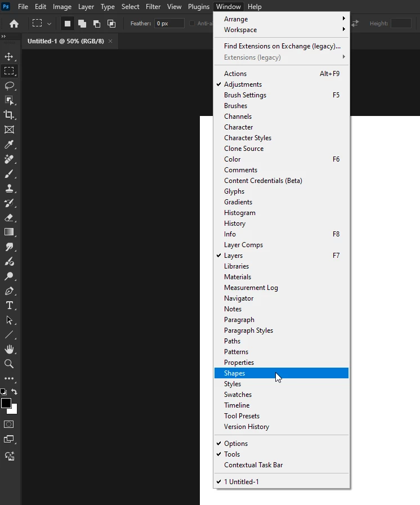
Task: Switch to the Untitled-1 document tab
Action: [x=66, y=41]
